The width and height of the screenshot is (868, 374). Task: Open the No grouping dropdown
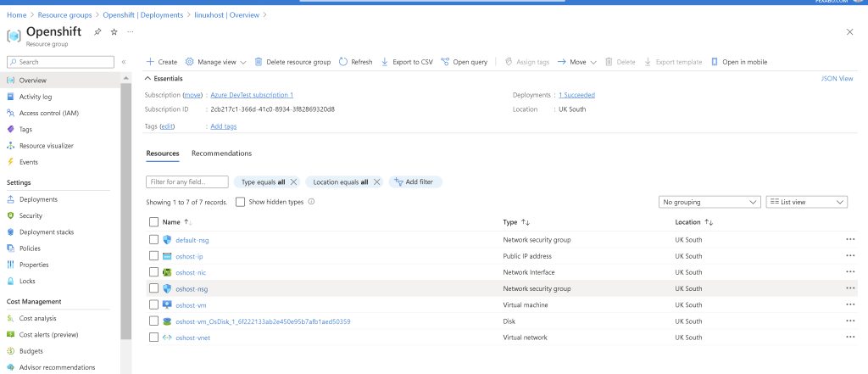(x=709, y=202)
